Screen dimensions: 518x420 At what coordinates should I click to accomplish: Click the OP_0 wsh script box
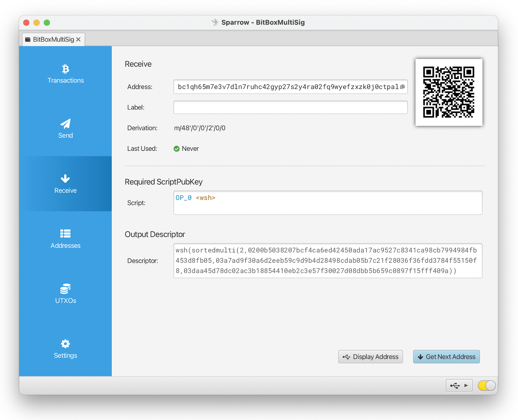[x=328, y=203]
